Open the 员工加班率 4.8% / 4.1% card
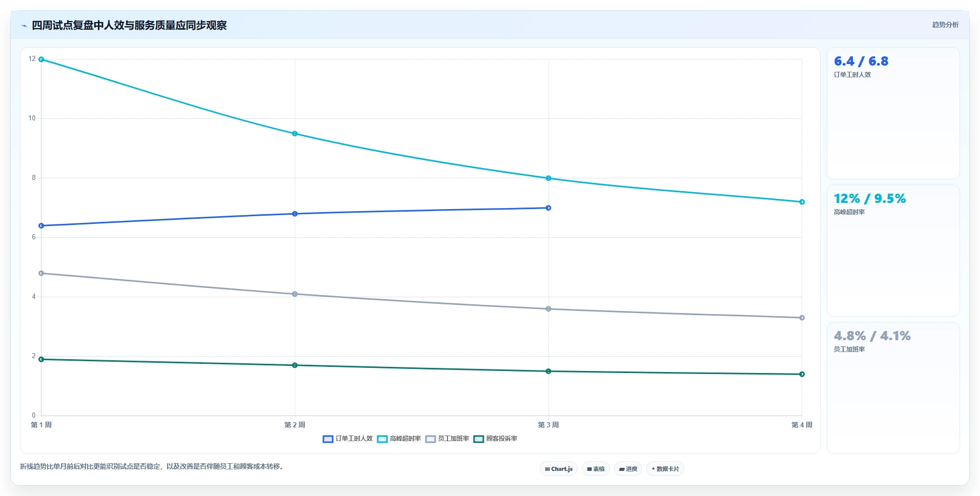980x496 pixels. click(893, 388)
